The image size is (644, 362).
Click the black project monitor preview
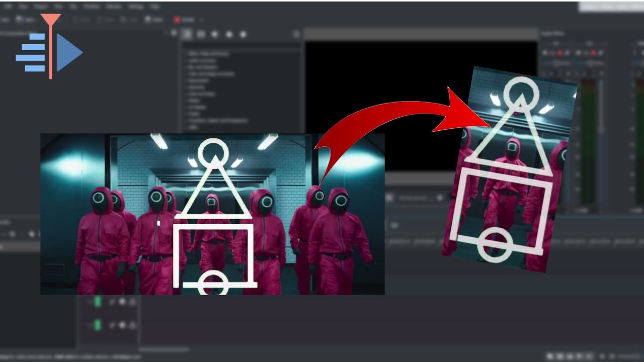pyautogui.click(x=421, y=107)
